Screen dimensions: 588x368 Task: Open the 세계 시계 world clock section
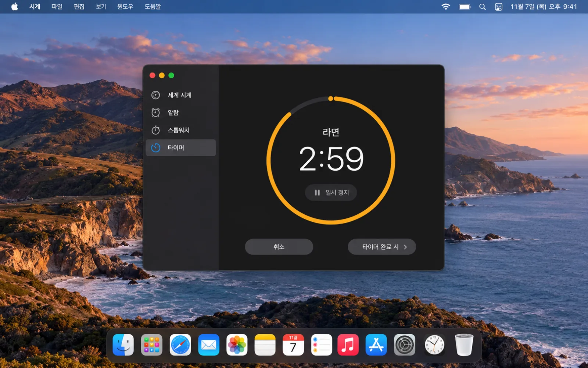181,95
